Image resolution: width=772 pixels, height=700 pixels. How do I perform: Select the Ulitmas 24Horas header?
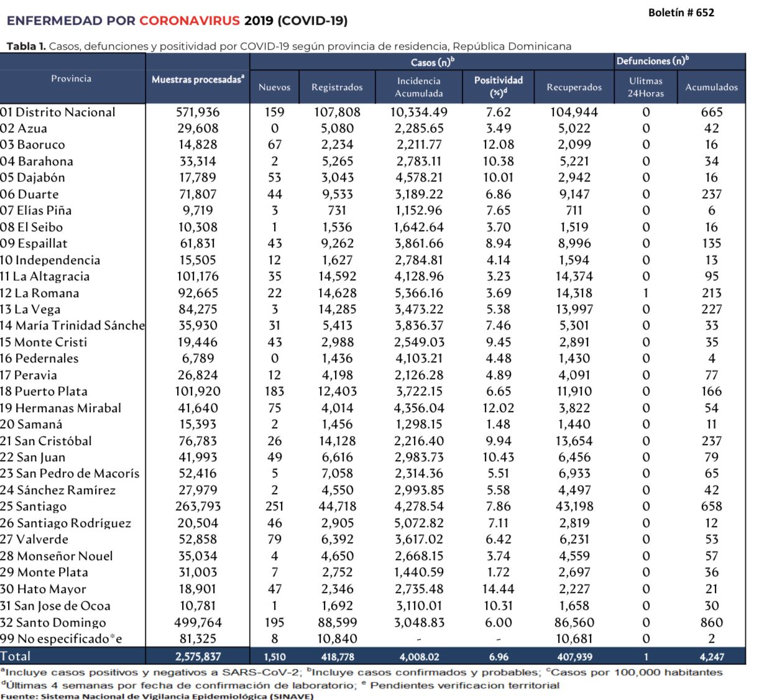pos(646,87)
